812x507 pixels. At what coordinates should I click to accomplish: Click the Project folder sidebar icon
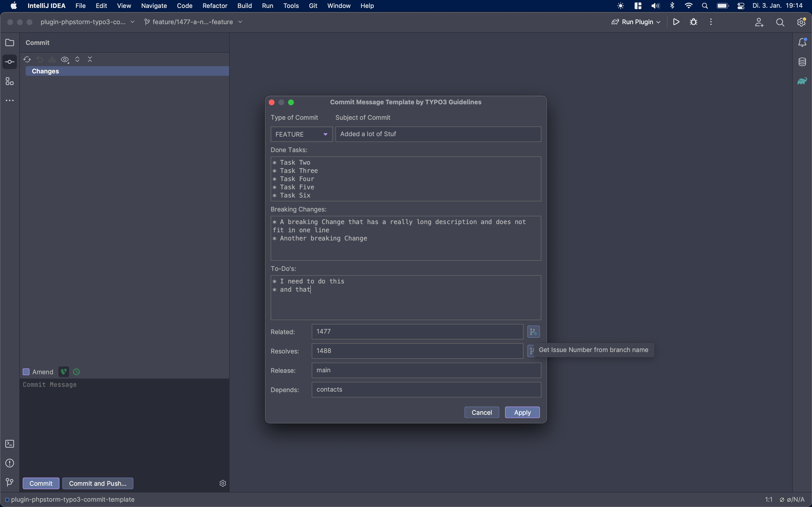pos(10,42)
